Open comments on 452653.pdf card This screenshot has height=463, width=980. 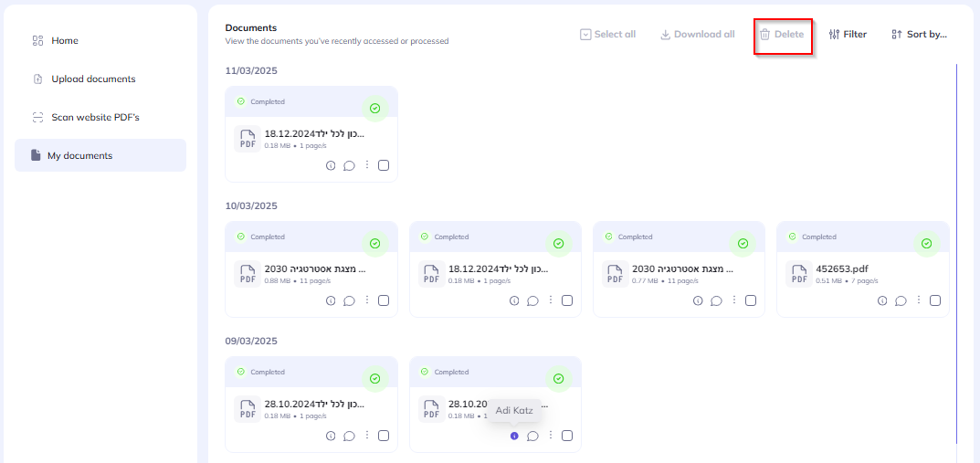pyautogui.click(x=901, y=300)
